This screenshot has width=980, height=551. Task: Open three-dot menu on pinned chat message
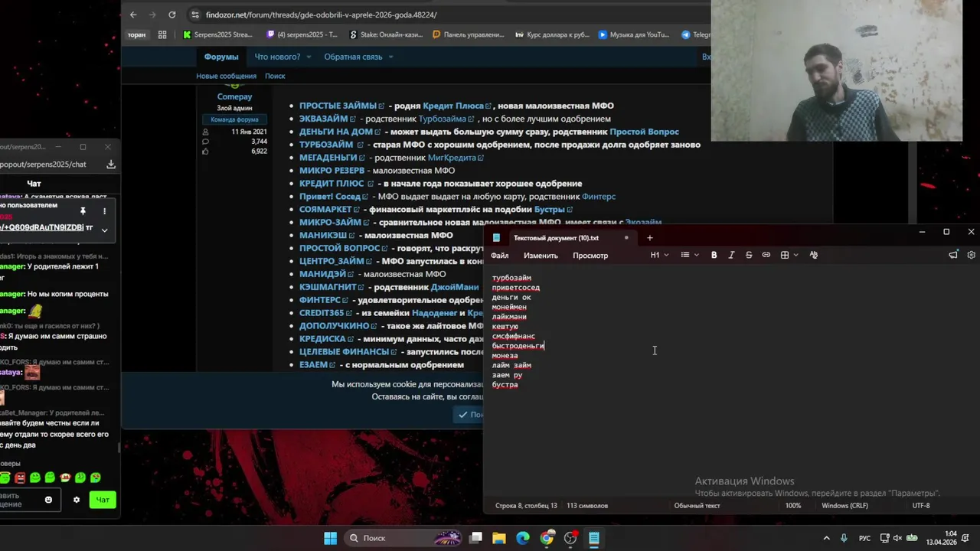(104, 211)
